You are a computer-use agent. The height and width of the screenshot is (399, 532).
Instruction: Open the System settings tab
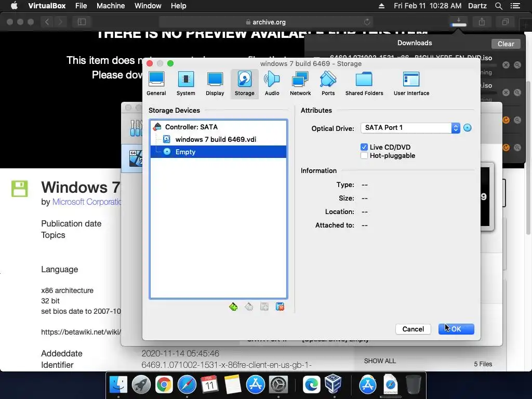point(185,84)
